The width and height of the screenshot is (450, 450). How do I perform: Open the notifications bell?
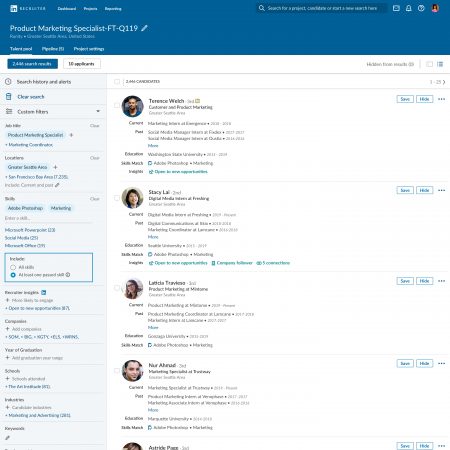[409, 8]
